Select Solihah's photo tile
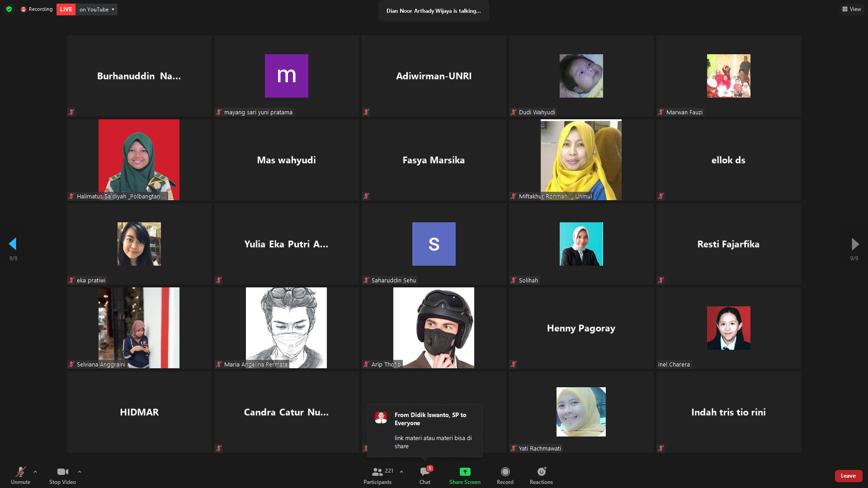 coord(581,244)
